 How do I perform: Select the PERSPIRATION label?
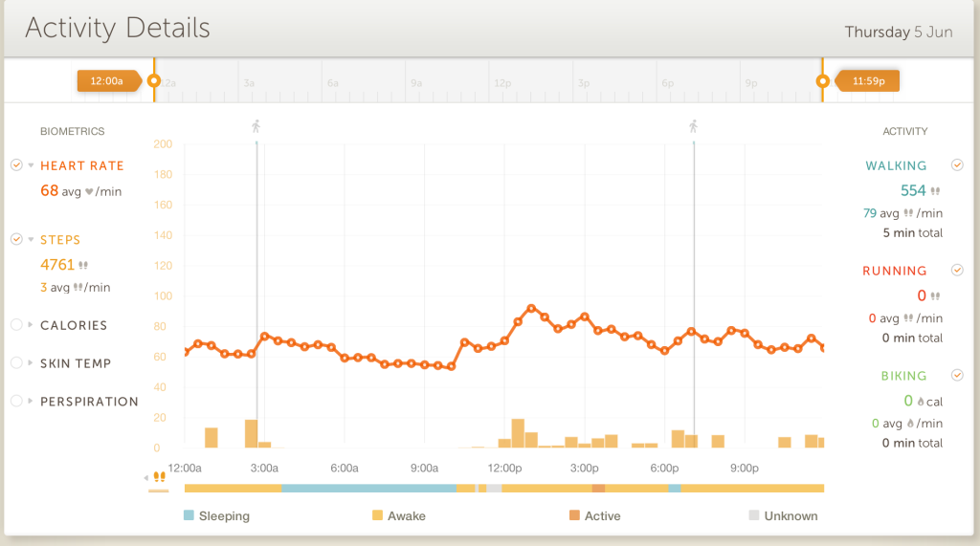(x=89, y=402)
